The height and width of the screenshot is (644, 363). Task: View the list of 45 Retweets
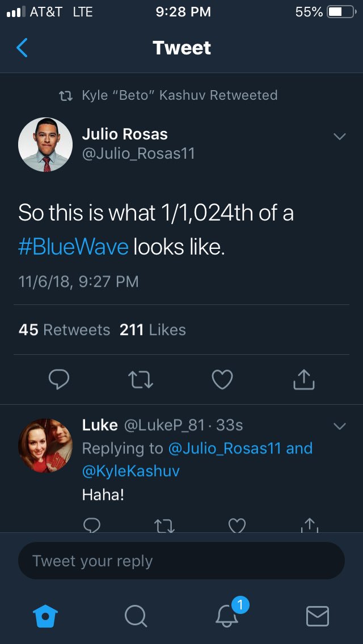(x=65, y=330)
